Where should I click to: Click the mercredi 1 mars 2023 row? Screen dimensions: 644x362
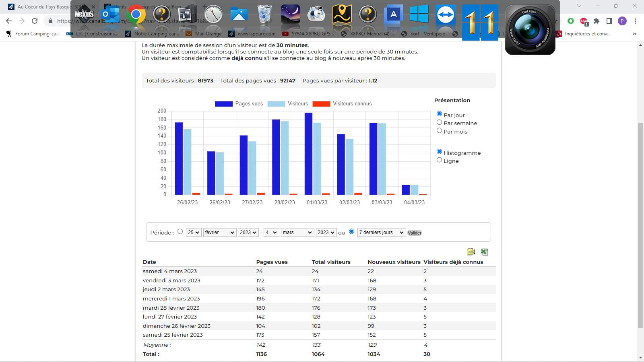pyautogui.click(x=319, y=298)
